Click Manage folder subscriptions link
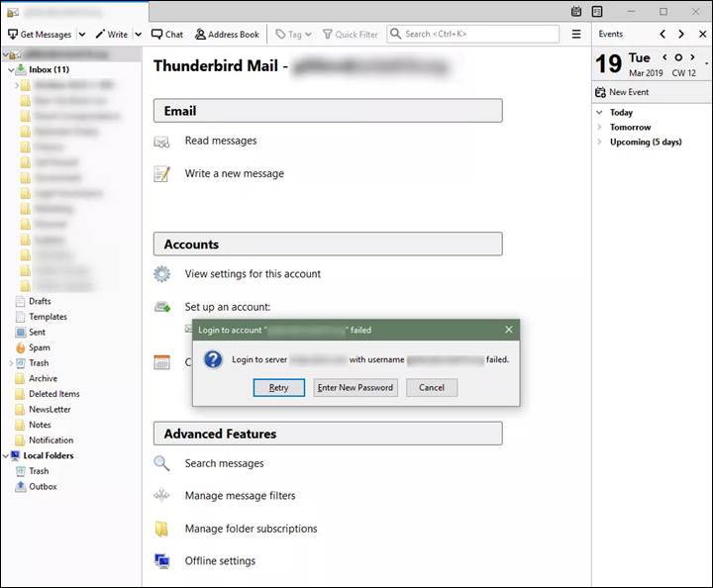This screenshot has height=588, width=713. pos(251,529)
